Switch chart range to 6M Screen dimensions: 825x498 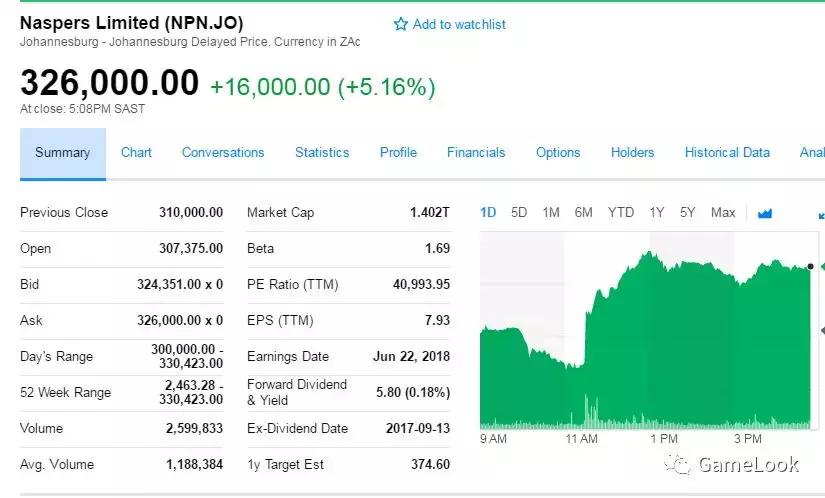tap(583, 212)
